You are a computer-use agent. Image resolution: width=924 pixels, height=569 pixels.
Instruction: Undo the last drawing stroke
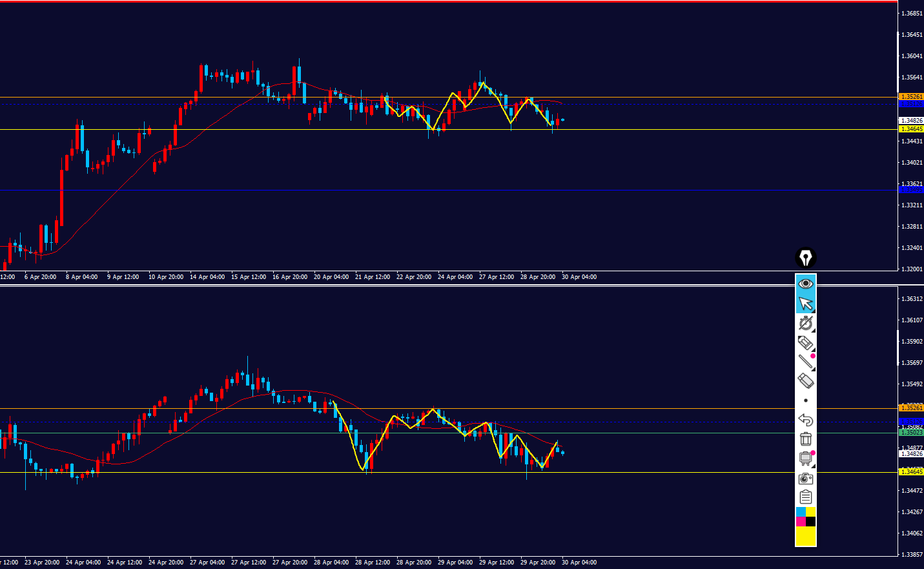coord(805,420)
